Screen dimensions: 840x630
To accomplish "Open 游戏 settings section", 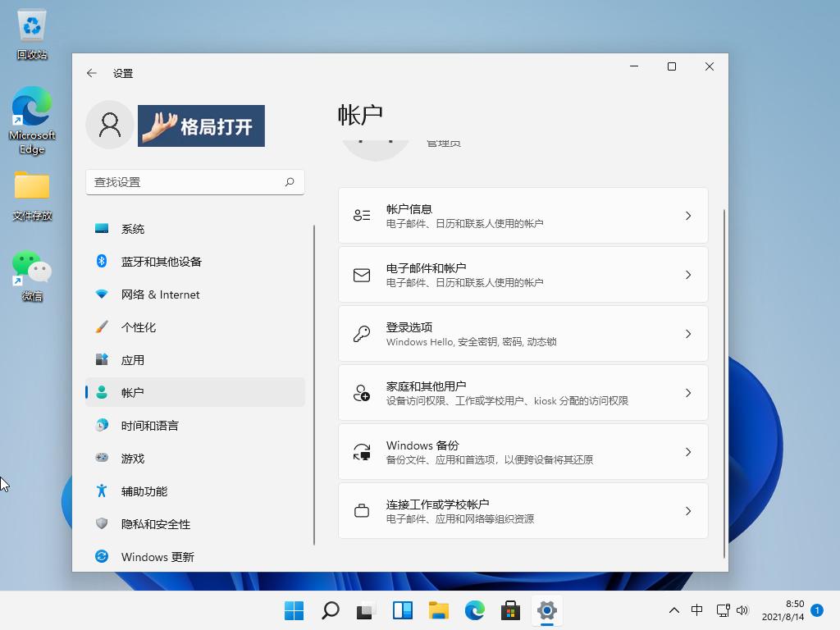I will click(134, 459).
